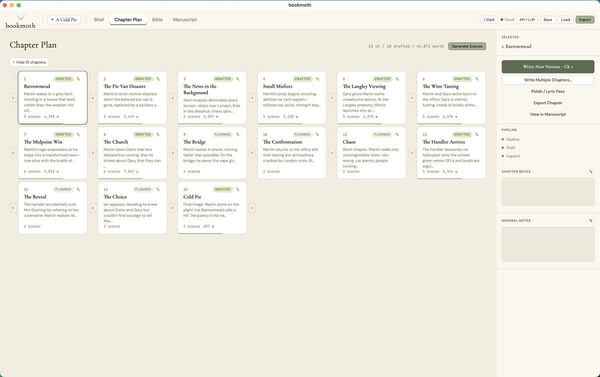600x377 pixels.
Task: Click the pencil icon on the Chaos card
Action: coord(397,135)
